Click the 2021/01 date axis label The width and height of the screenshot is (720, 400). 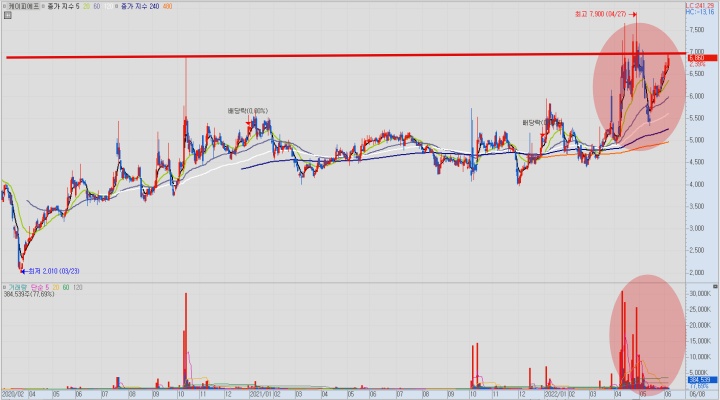261,394
